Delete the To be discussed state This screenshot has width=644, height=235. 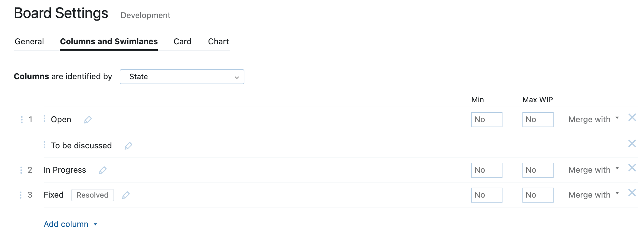pyautogui.click(x=632, y=143)
